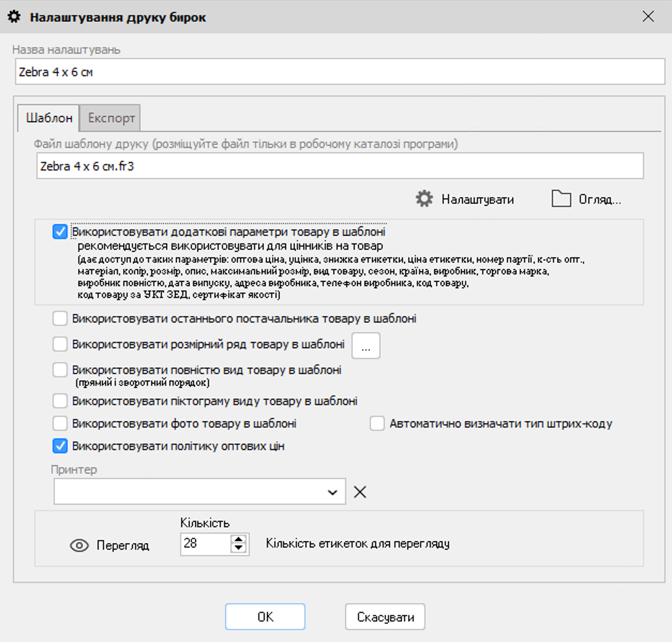The image size is (672, 642).
Task: Open the Принтер dropdown list
Action: click(332, 492)
